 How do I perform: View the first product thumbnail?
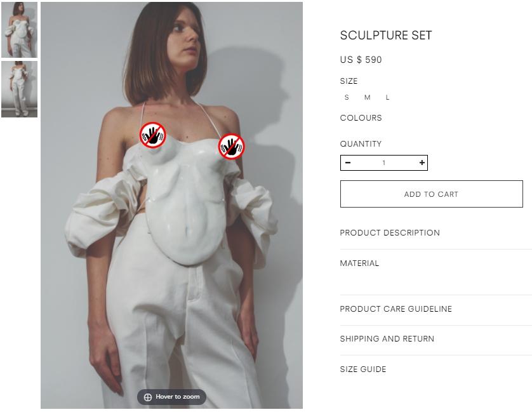19,30
